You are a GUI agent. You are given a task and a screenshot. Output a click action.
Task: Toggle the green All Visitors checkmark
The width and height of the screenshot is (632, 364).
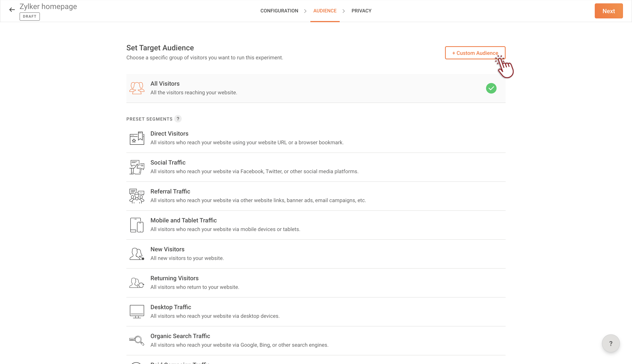(491, 88)
